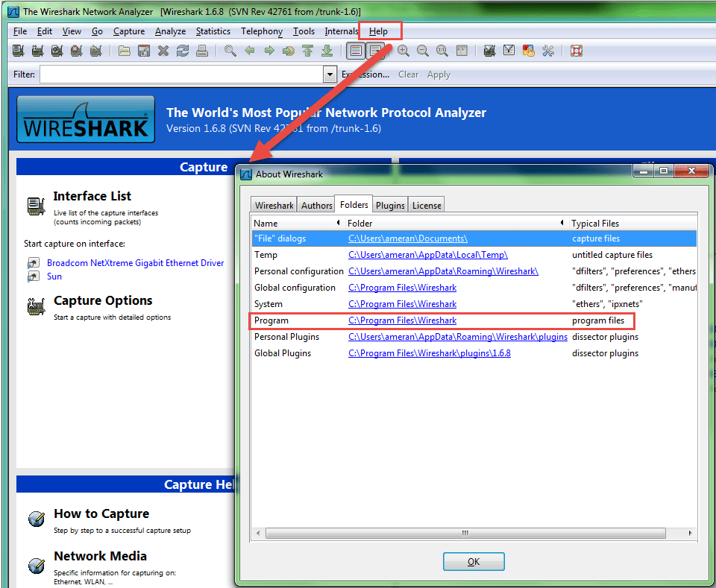Click the List available capture interfaces toolbar icon
This screenshot has width=716, height=588.
[x=18, y=51]
